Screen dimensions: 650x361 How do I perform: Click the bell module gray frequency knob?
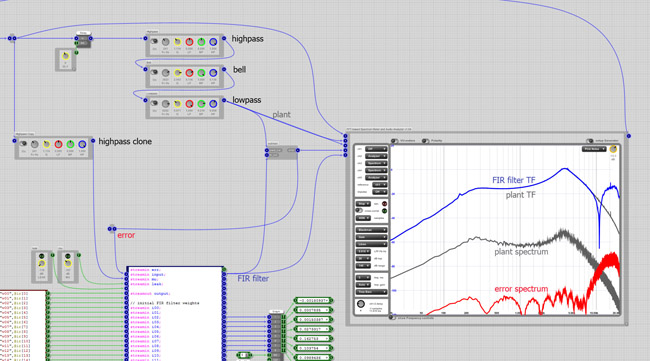[x=165, y=73]
